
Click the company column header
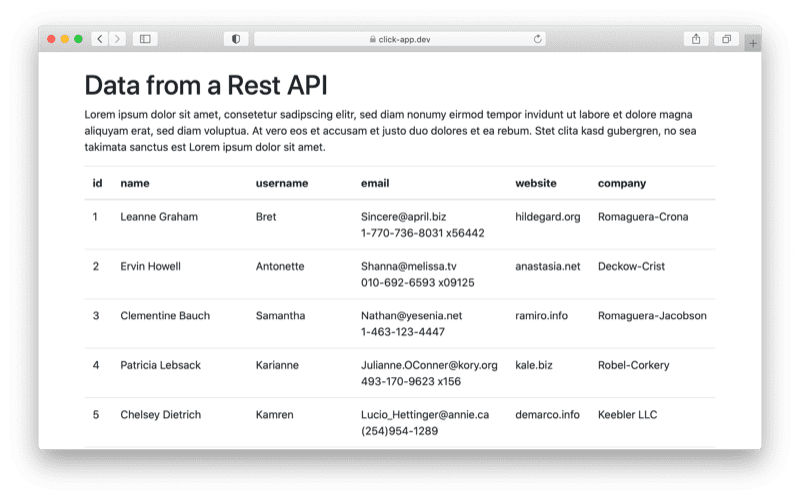pos(622,183)
